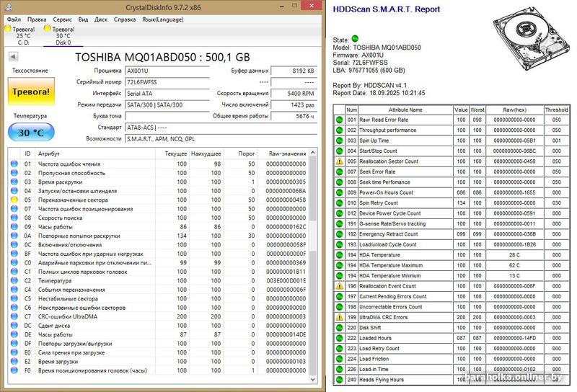The width and height of the screenshot is (577, 392).
Task: Click green icon for 012 Device Power Cycle Count
Action: click(x=339, y=213)
